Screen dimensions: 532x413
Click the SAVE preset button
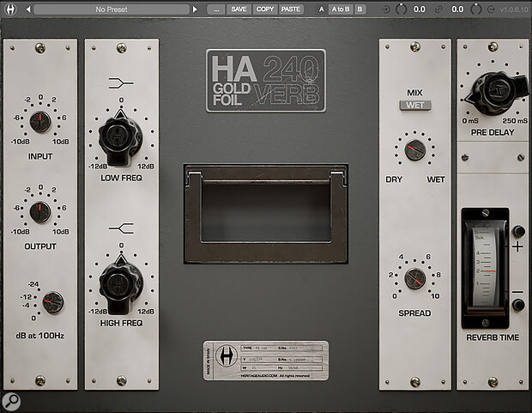click(x=239, y=9)
